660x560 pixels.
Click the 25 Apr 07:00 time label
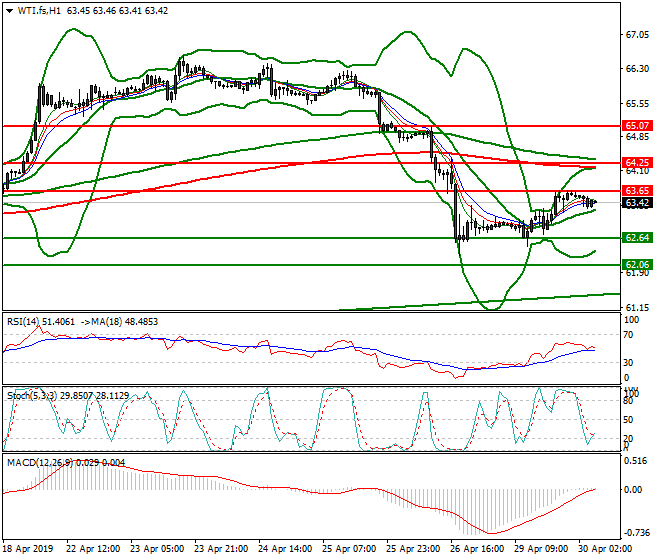coord(349,549)
